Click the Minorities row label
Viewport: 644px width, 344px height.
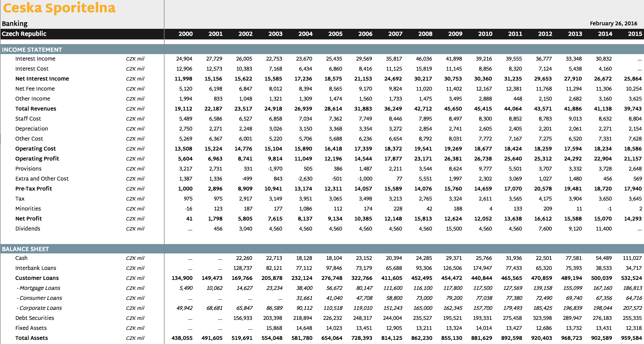(x=28, y=209)
